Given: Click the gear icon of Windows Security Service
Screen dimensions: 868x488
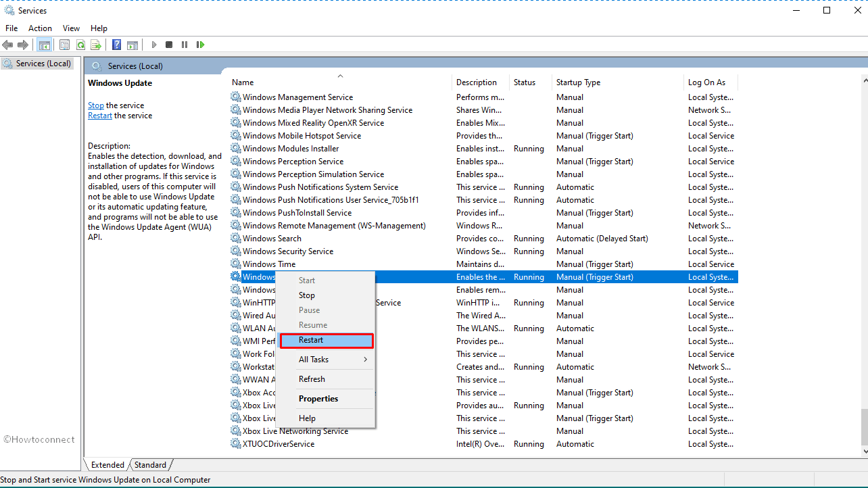Looking at the screenshot, I should pos(235,251).
